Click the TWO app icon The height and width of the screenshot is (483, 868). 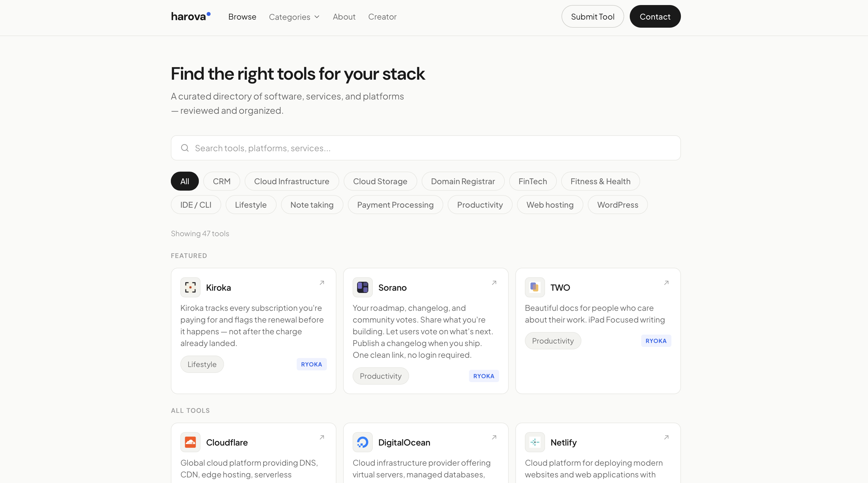tap(535, 287)
